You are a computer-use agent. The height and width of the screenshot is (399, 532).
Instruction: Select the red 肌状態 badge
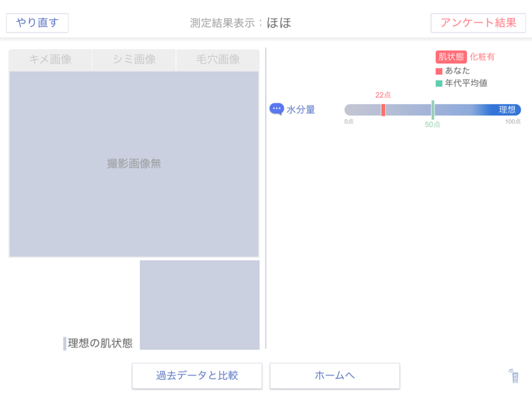(x=450, y=57)
